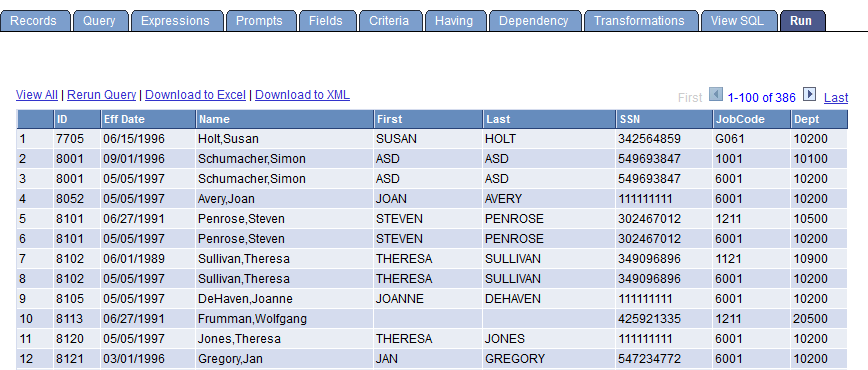Select the Expressions tab

pos(176,21)
